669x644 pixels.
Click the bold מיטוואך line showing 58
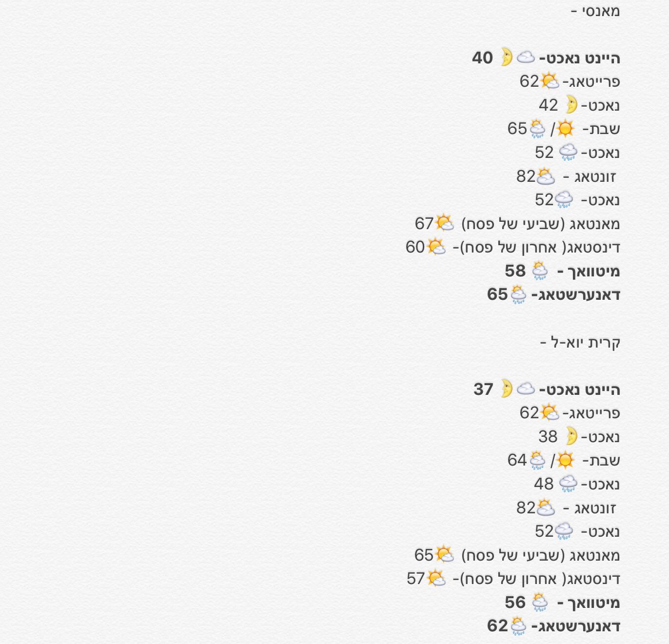coord(588,271)
